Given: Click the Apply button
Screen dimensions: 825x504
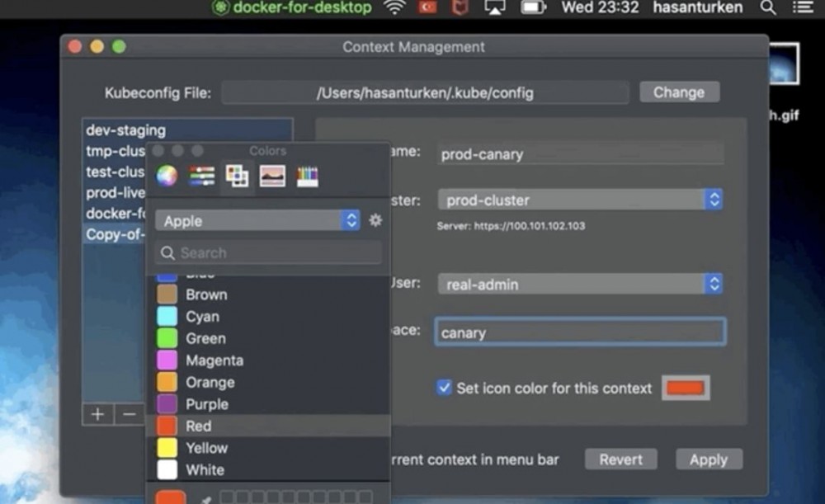Looking at the screenshot, I should 709,459.
